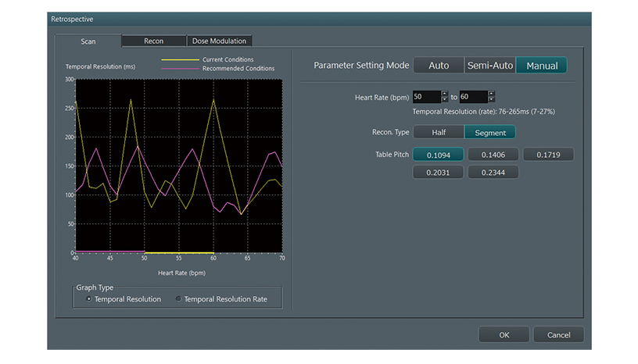The width and height of the screenshot is (638, 364).
Task: Select Temporal Resolution graph type
Action: [x=124, y=299]
